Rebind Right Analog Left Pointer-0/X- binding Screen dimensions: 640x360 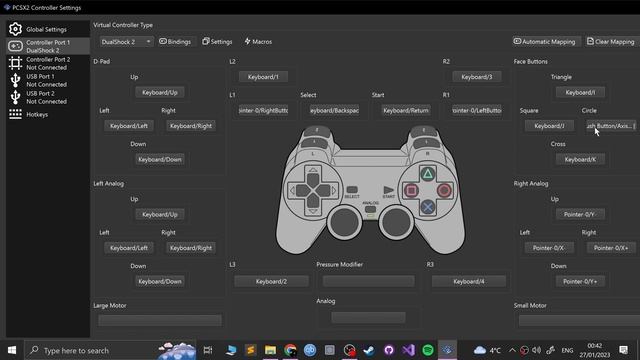549,248
